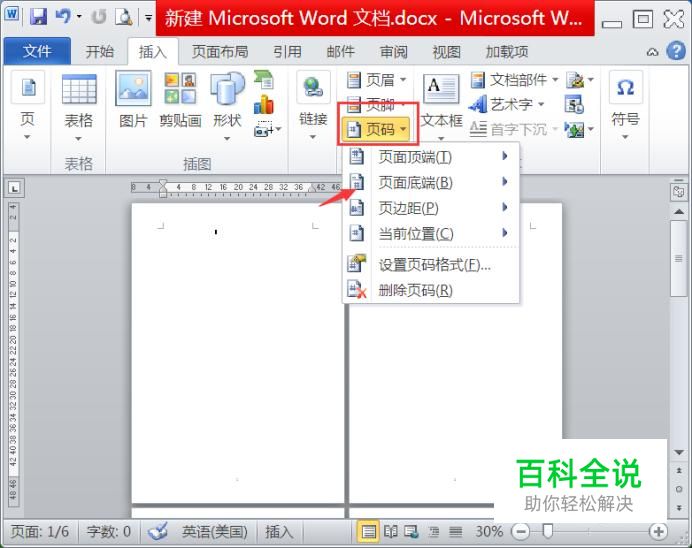Screen dimensions: 692x548
Task: Toggle Insert/Overtype mode (插入) in status bar
Action: coord(279,531)
